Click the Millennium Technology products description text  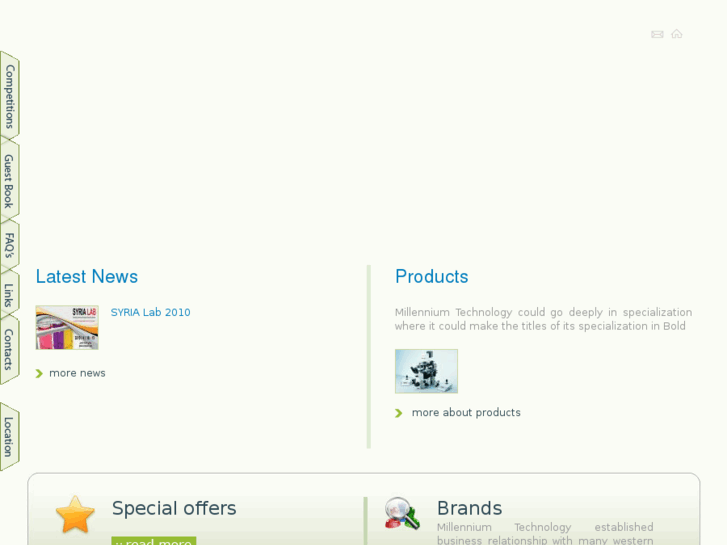point(543,319)
